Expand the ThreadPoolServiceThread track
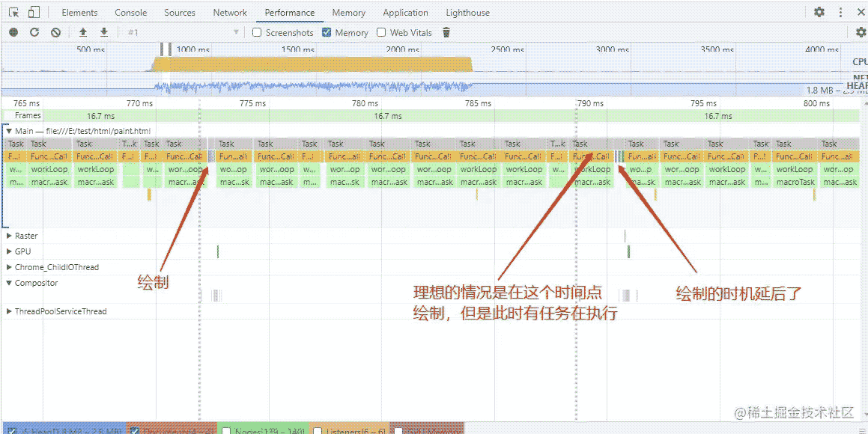The height and width of the screenshot is (434, 868). point(9,311)
